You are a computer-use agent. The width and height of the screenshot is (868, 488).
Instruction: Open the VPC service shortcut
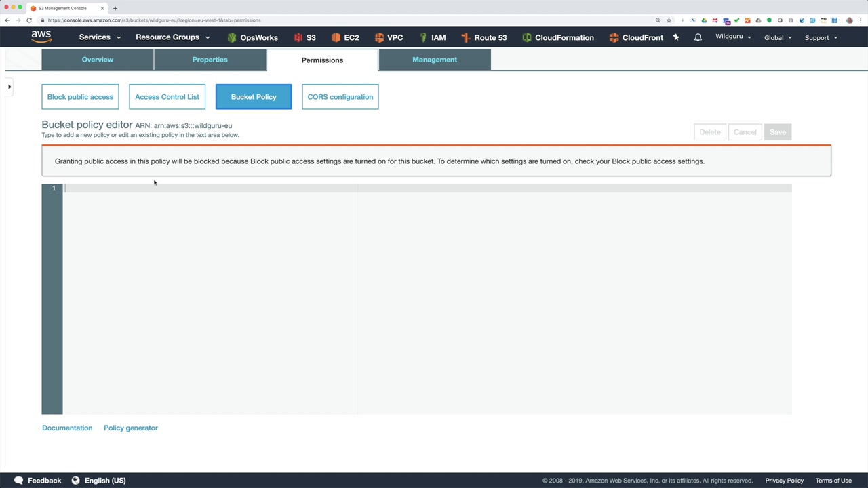(x=389, y=37)
